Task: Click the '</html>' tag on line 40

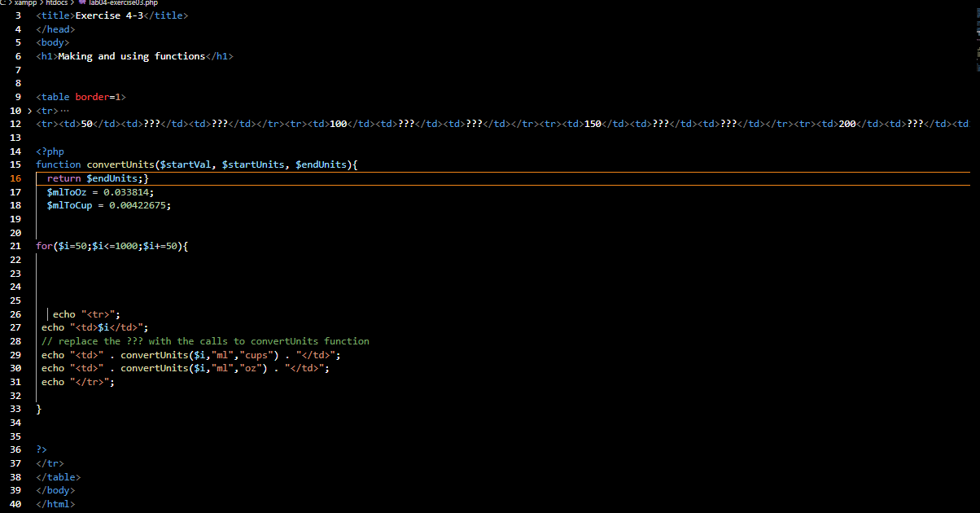Action: point(55,504)
